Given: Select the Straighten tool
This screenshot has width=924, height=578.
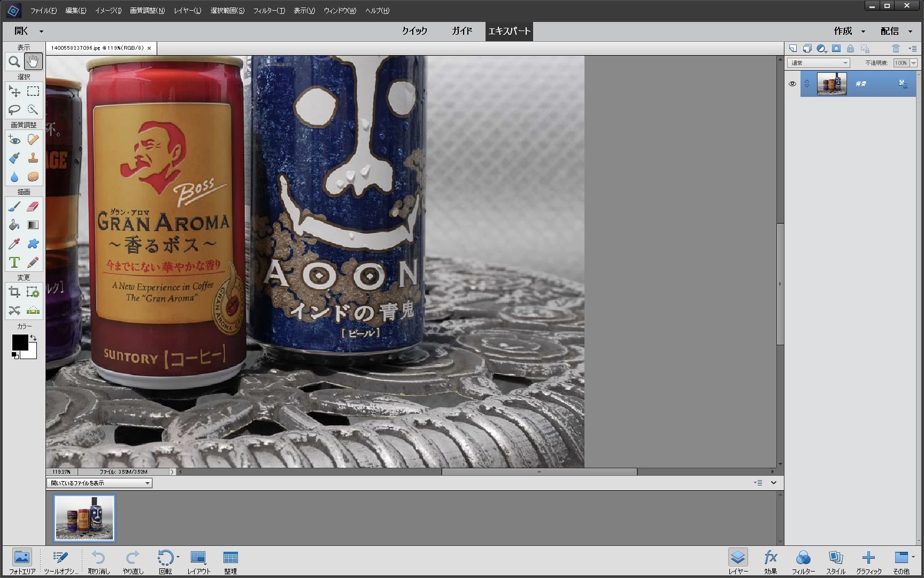Looking at the screenshot, I should pos(33,310).
